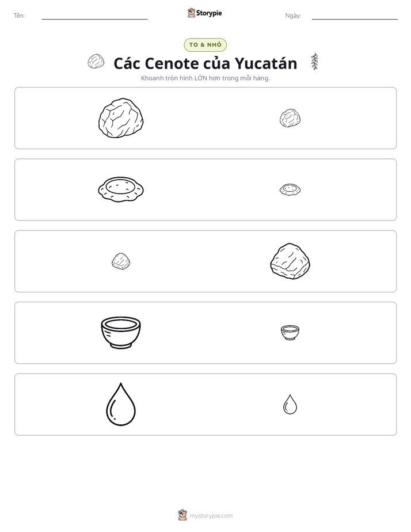The width and height of the screenshot is (411, 532).
Task: Select the large water droplet
Action: pos(121,404)
